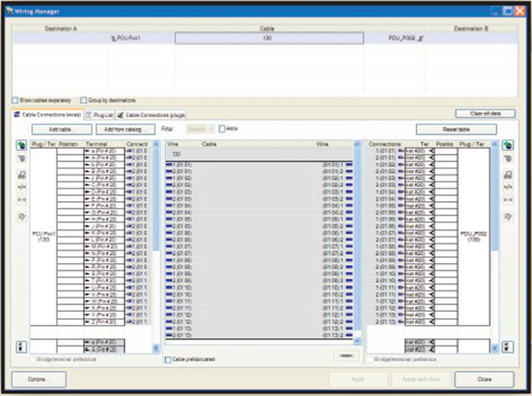532x396 pixels.
Task: Click the last icon in left side toolbar
Action: tap(21, 216)
